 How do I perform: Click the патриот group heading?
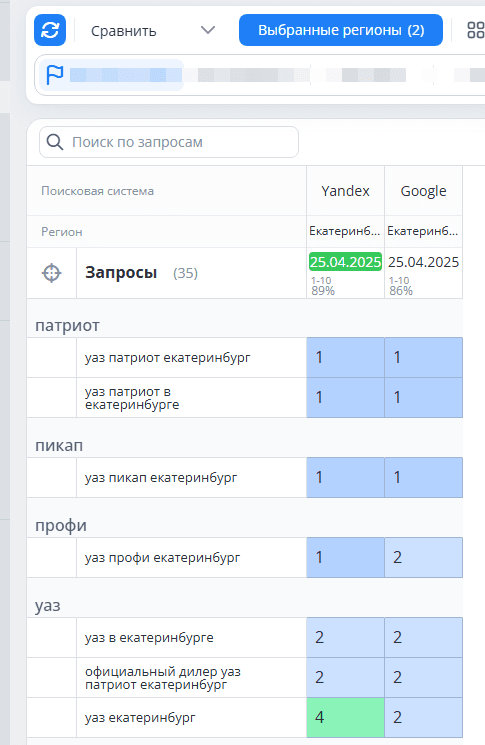tap(67, 326)
